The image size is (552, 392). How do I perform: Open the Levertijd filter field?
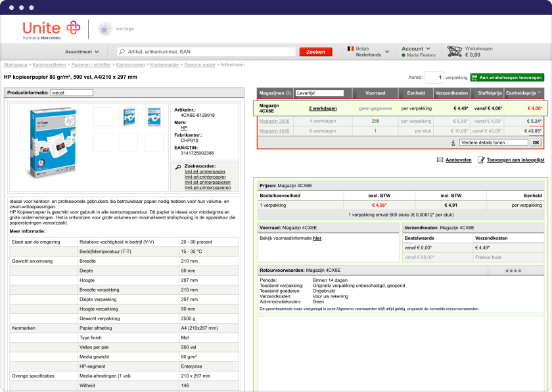(x=319, y=93)
